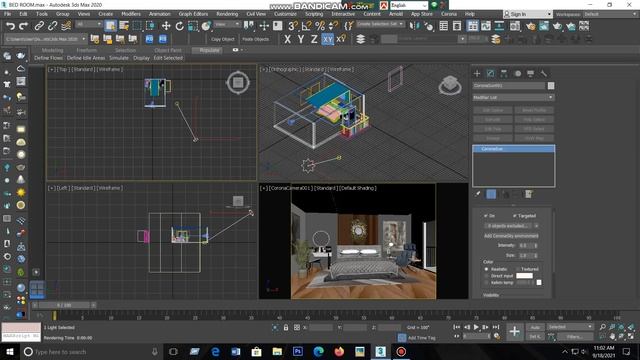The height and width of the screenshot is (360, 640).
Task: Open the Graph Editors menu
Action: (193, 14)
